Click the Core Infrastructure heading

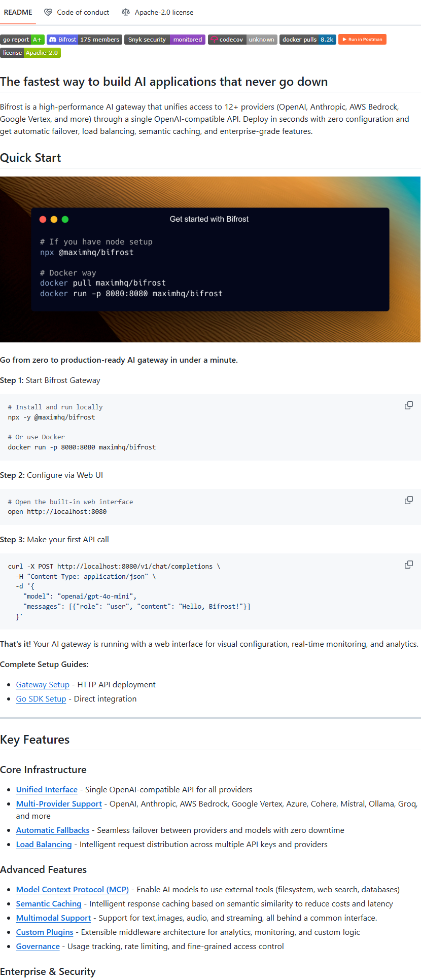point(43,769)
